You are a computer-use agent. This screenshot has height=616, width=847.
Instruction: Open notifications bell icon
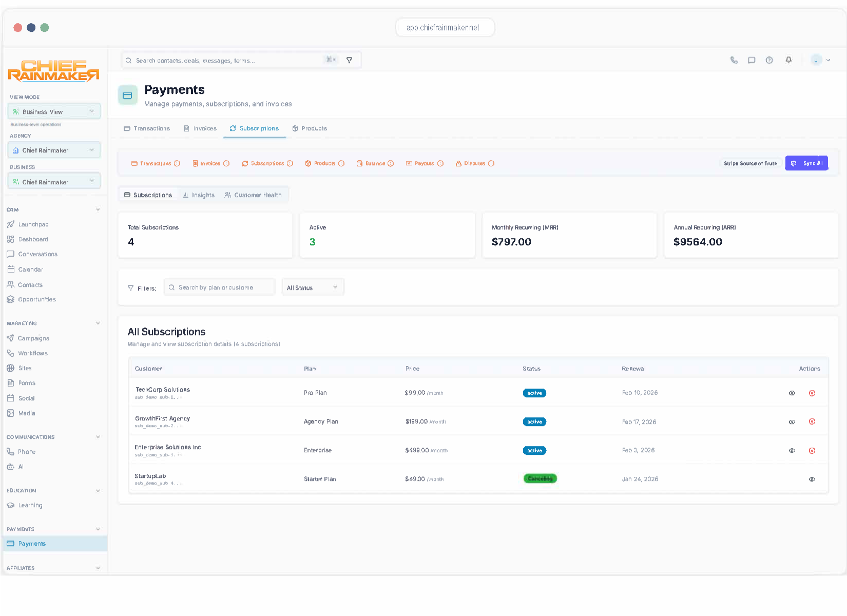(x=788, y=60)
